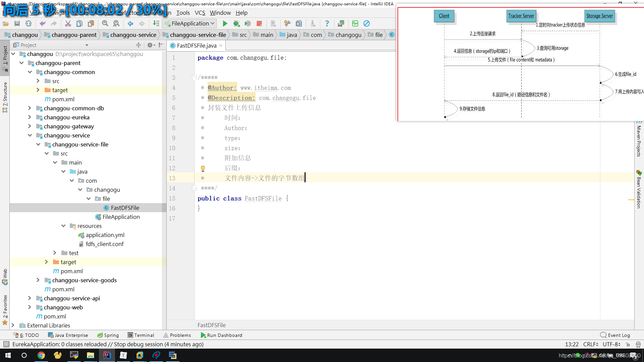Expand the changgou-common-db module
644x362 pixels.
[x=30, y=108]
